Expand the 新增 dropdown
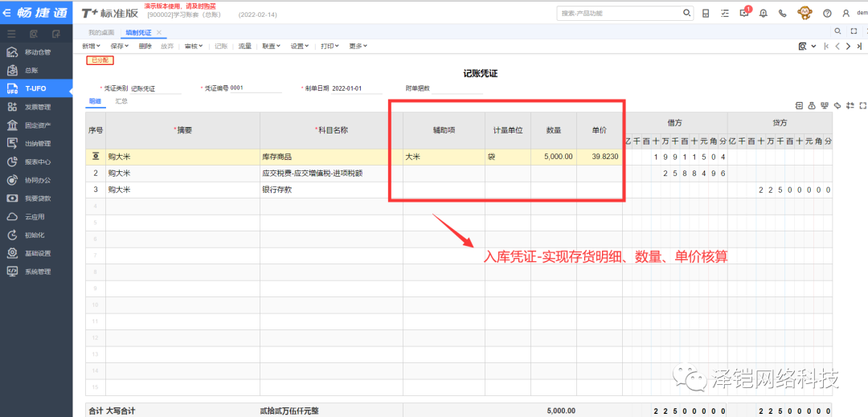868x417 pixels. pos(93,46)
